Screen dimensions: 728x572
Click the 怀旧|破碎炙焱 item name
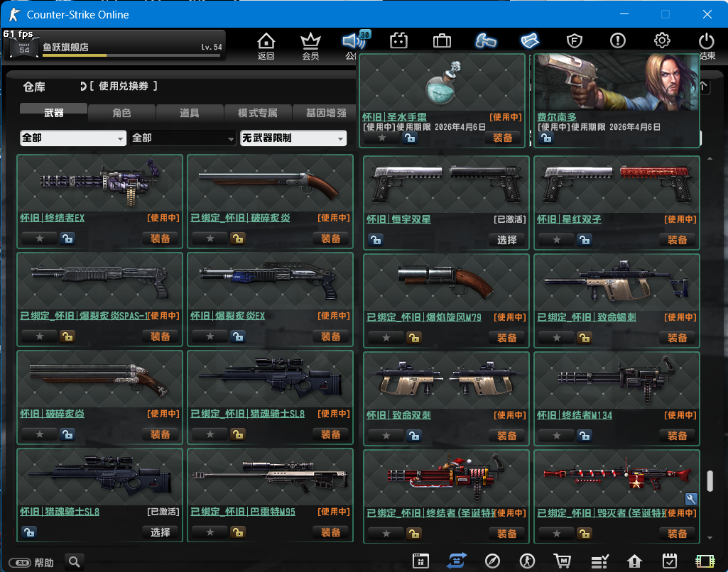click(52, 413)
